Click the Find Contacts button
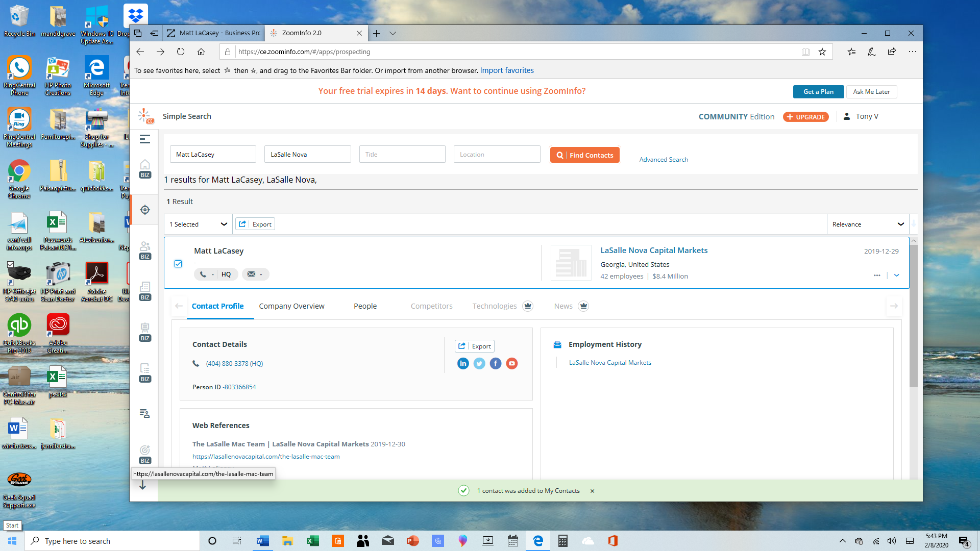 (x=585, y=155)
